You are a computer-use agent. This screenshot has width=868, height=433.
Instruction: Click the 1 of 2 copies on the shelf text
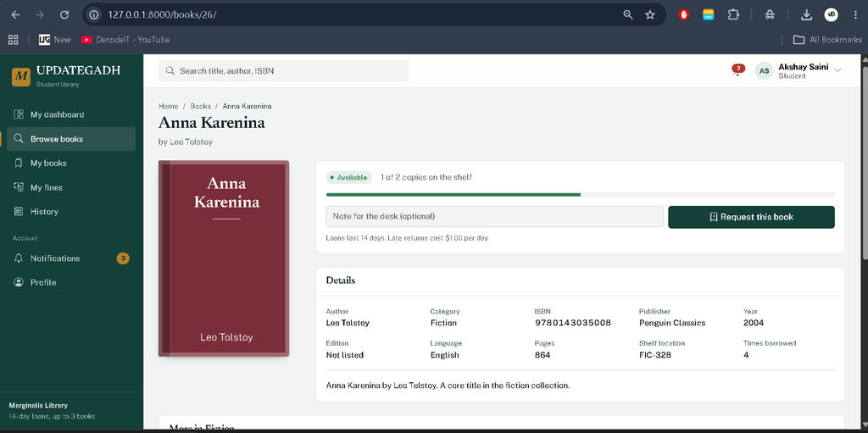coord(426,177)
